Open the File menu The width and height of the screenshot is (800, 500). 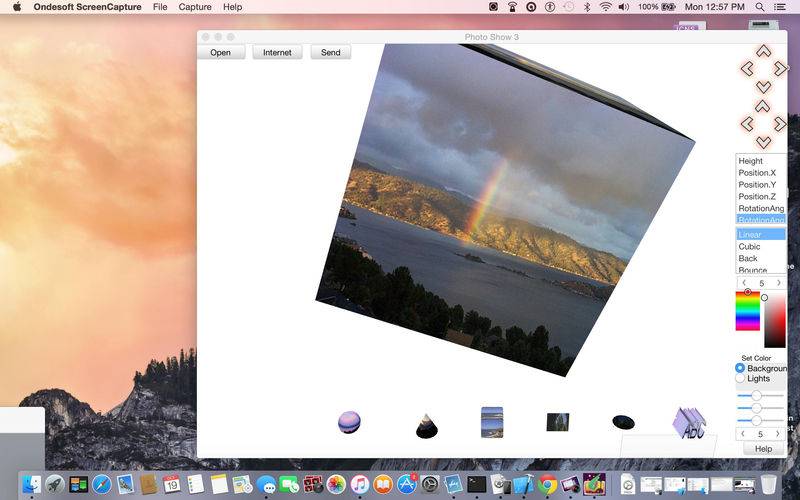pos(160,7)
